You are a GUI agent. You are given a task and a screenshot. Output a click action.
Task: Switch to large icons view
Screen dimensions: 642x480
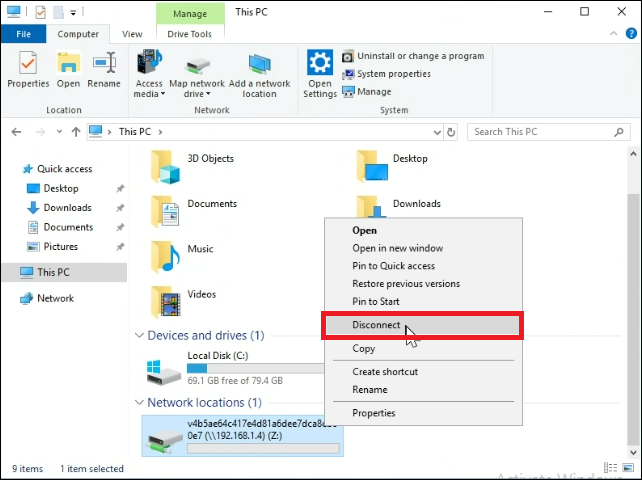pyautogui.click(x=628, y=468)
